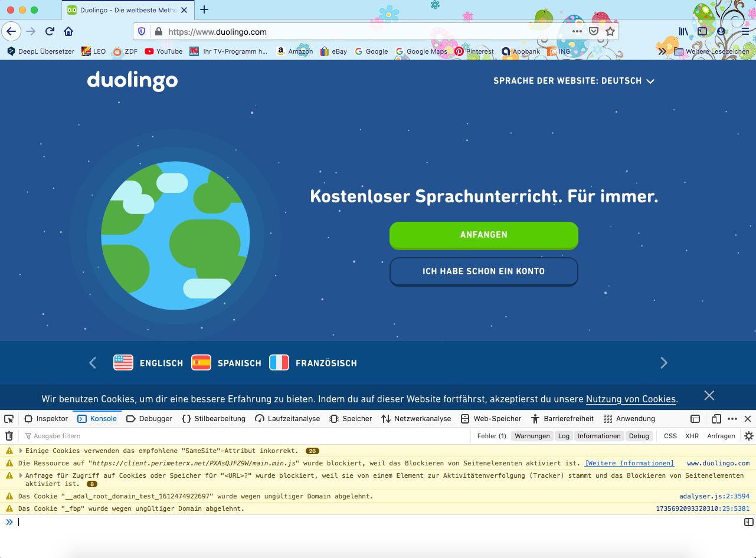
Task: Open the Google Maps bookmark
Action: [421, 51]
